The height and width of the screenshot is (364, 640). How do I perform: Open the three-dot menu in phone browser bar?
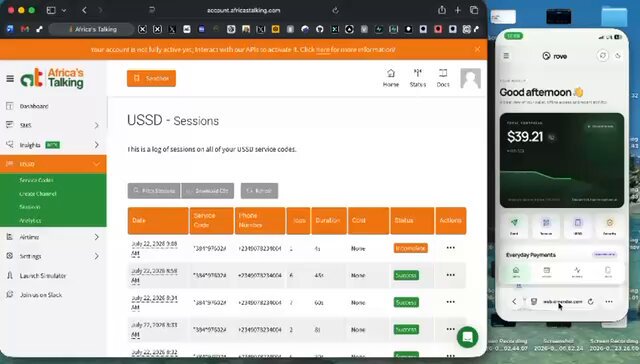coord(609,302)
